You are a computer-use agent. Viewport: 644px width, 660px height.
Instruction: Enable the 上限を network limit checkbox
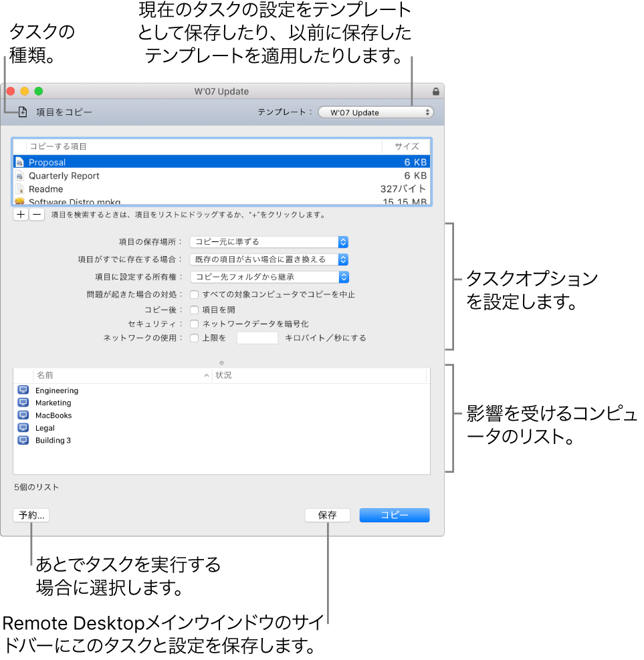(x=194, y=338)
